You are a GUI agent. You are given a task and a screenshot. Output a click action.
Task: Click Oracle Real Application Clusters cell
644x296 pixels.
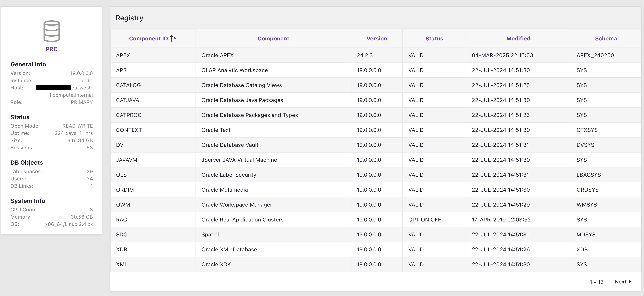(x=273, y=220)
